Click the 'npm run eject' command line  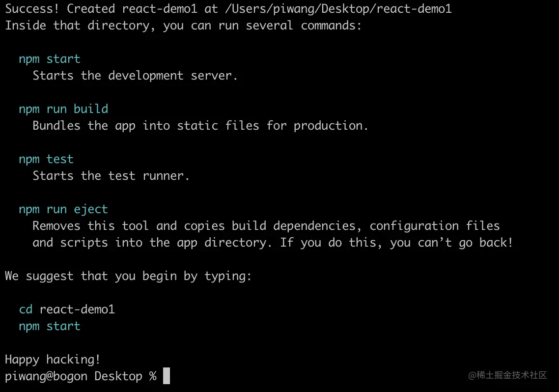tap(63, 210)
